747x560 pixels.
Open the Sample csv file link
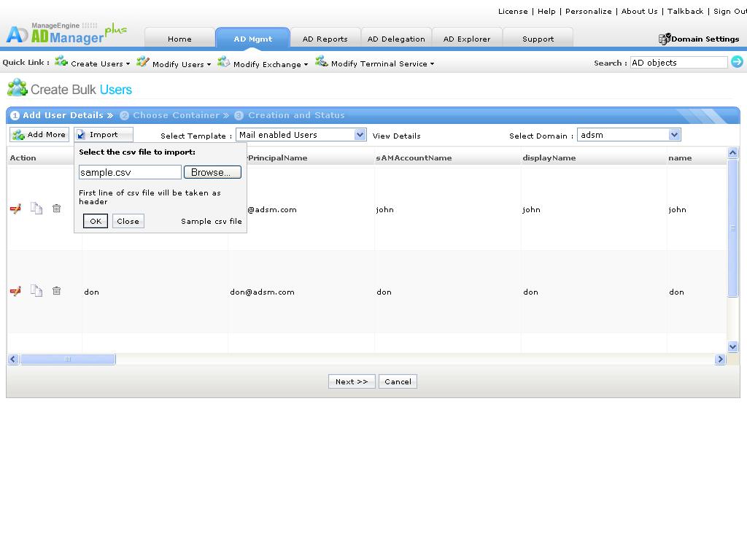(x=211, y=221)
